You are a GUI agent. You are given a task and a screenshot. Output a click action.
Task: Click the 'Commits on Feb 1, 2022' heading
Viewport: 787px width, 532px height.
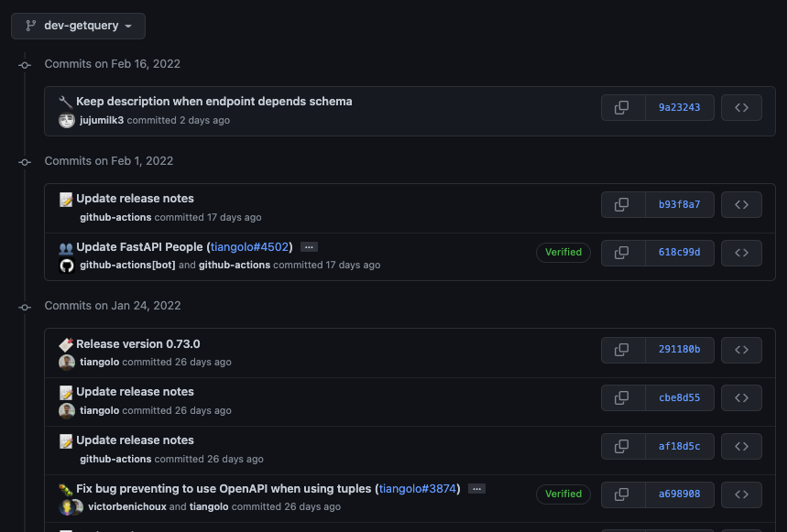point(109,161)
